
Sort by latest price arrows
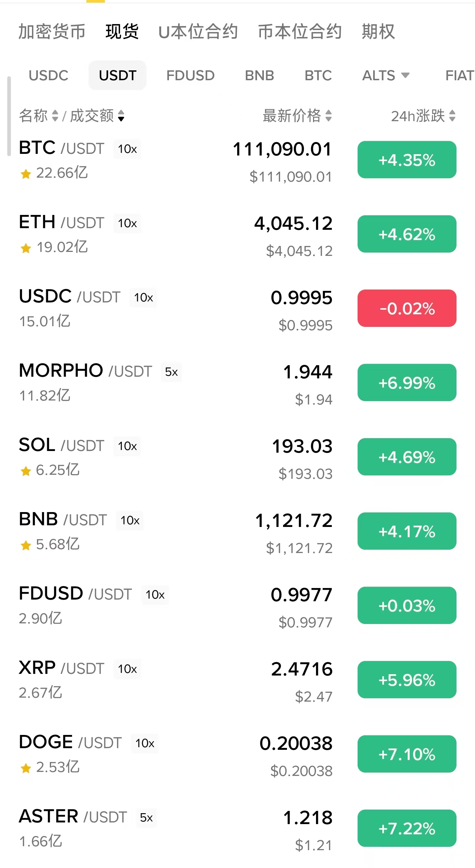tap(329, 116)
